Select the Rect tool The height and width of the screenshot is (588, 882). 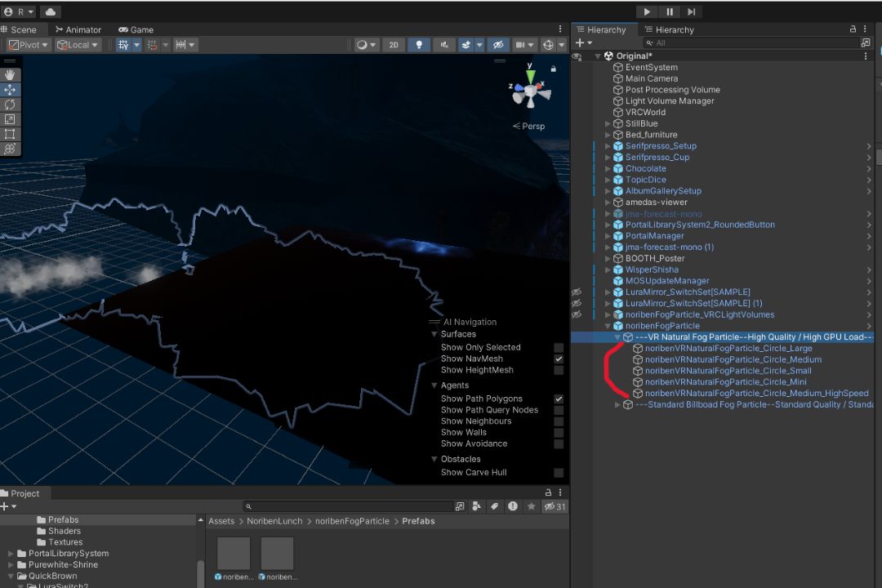(x=10, y=134)
